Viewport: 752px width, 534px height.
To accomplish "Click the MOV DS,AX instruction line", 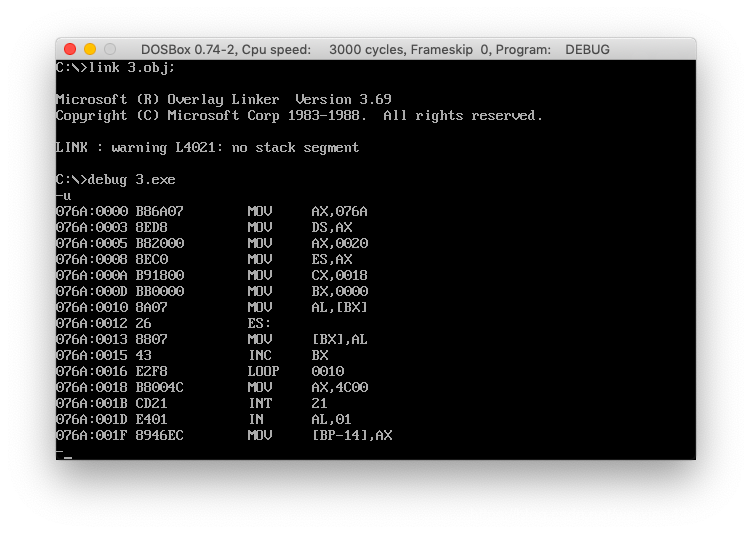I will [x=204, y=227].
